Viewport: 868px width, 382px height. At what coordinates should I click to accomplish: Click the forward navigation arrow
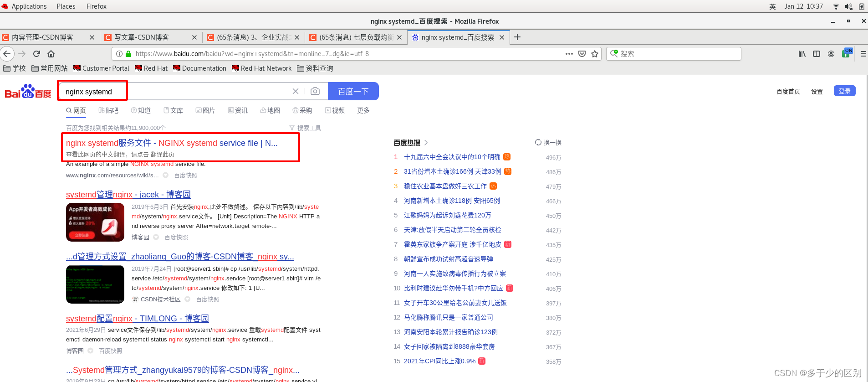[x=22, y=54]
